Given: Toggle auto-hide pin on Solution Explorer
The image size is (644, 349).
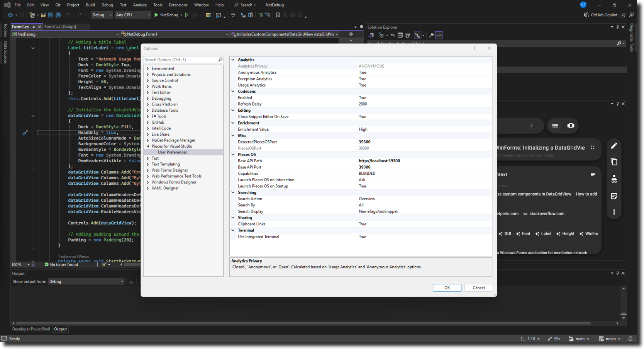Looking at the screenshot, I should (617, 27).
